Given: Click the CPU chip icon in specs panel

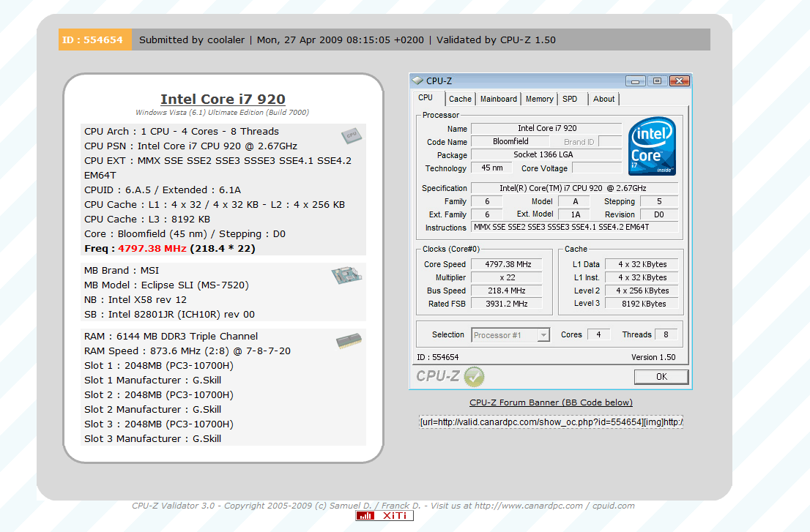Looking at the screenshot, I should pos(351,135).
